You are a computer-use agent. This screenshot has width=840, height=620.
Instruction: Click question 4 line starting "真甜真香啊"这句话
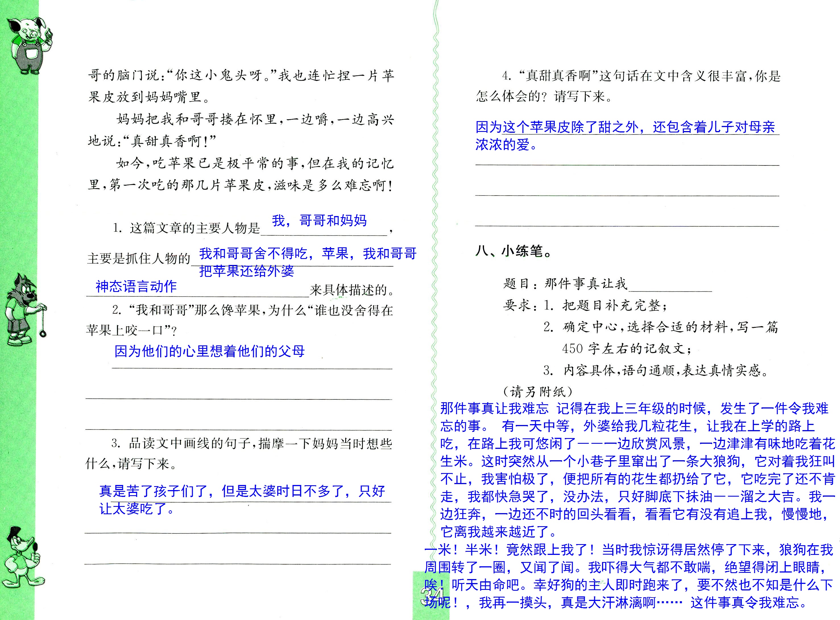coord(642,76)
